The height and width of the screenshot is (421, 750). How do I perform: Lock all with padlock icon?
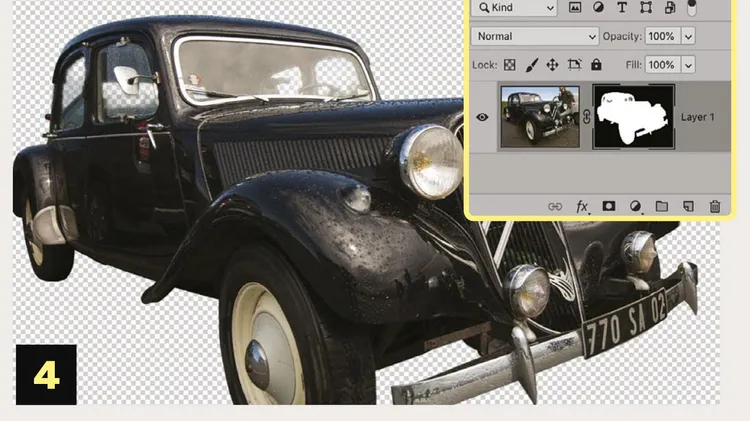596,65
